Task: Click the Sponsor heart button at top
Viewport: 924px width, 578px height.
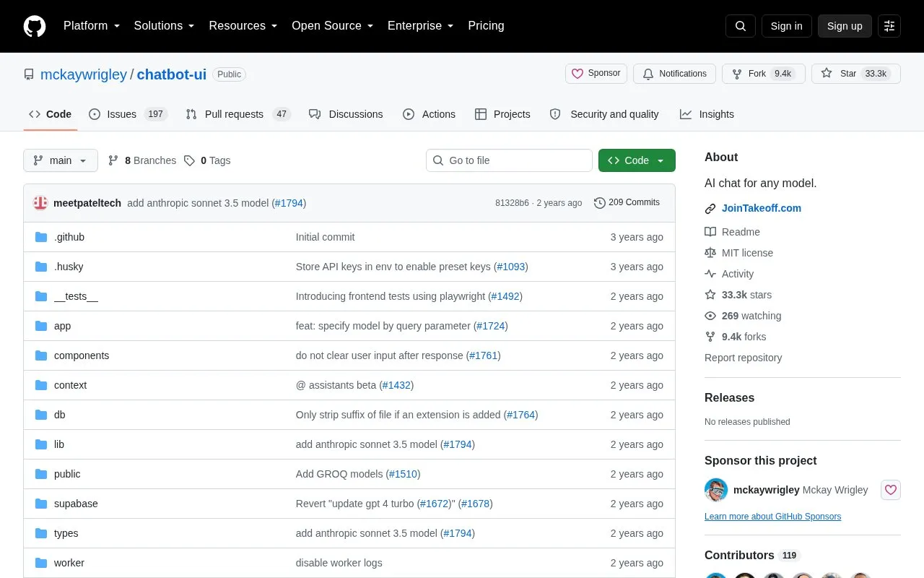Action: [x=596, y=74]
